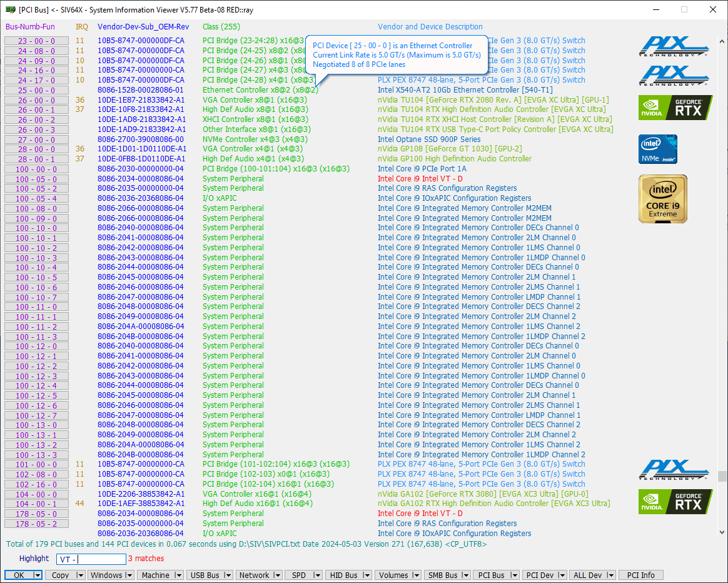Click the Highlight text input field
The width and height of the screenshot is (728, 583).
point(90,559)
